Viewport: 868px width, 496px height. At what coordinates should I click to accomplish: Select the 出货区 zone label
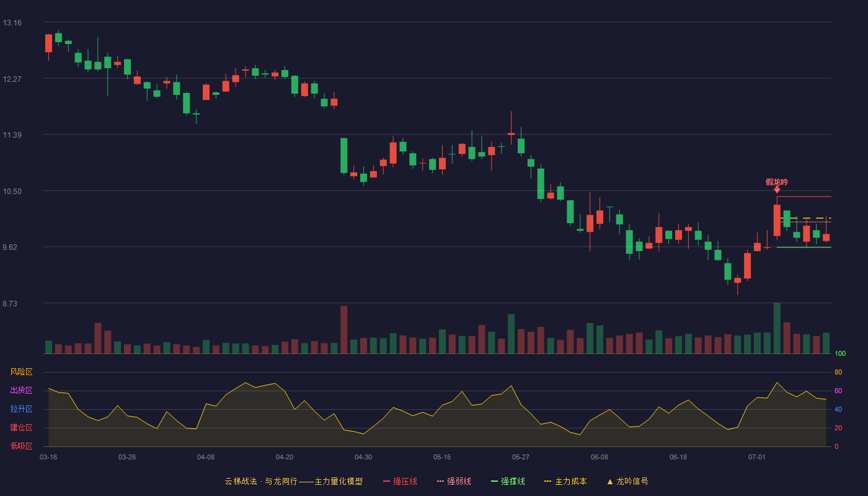pyautogui.click(x=21, y=391)
